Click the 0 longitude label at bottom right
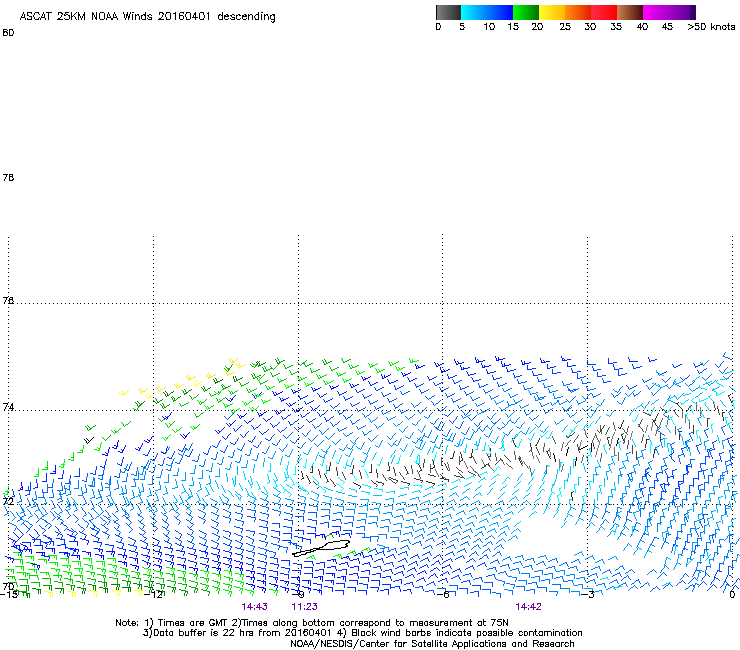 (732, 594)
